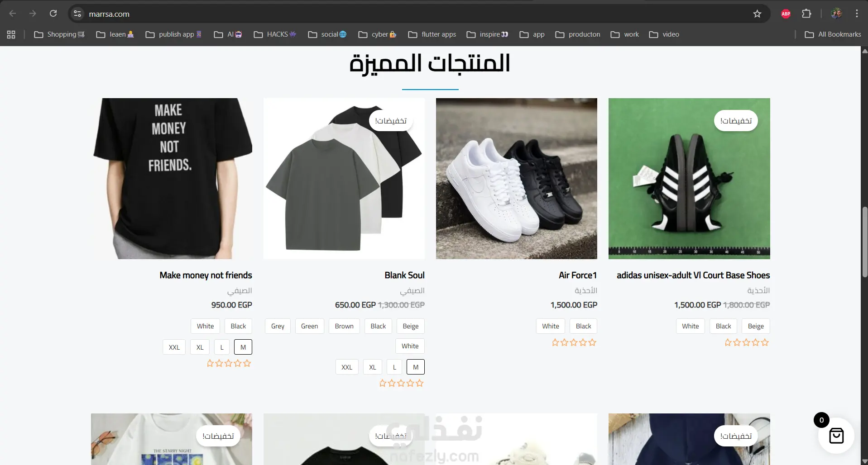868x465 pixels.
Task: Open the Air Force1 product link
Action: tap(578, 275)
